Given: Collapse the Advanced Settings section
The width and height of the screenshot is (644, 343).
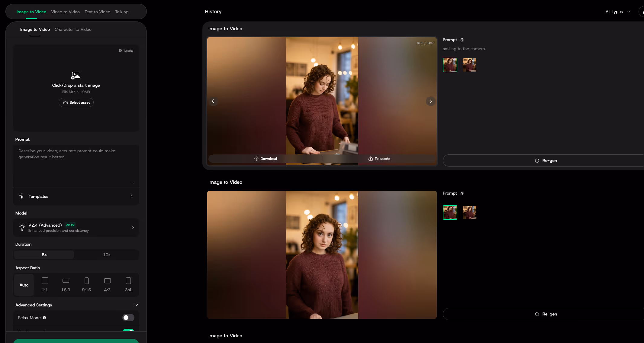Looking at the screenshot, I should click(x=136, y=305).
